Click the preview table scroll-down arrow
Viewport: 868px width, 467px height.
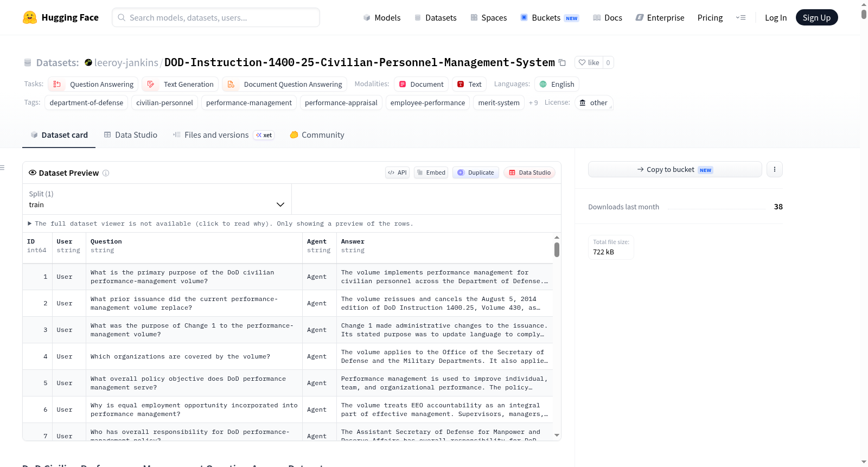click(x=557, y=436)
